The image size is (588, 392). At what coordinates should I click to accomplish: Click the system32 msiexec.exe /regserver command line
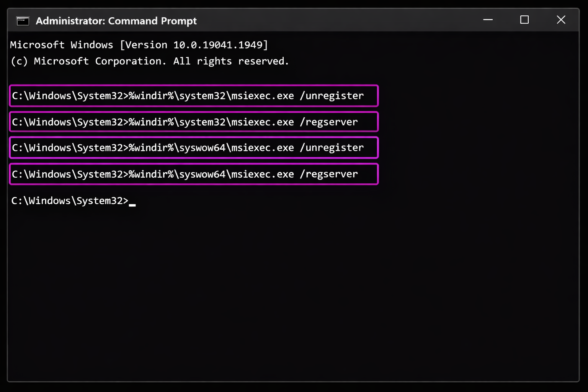coord(194,122)
